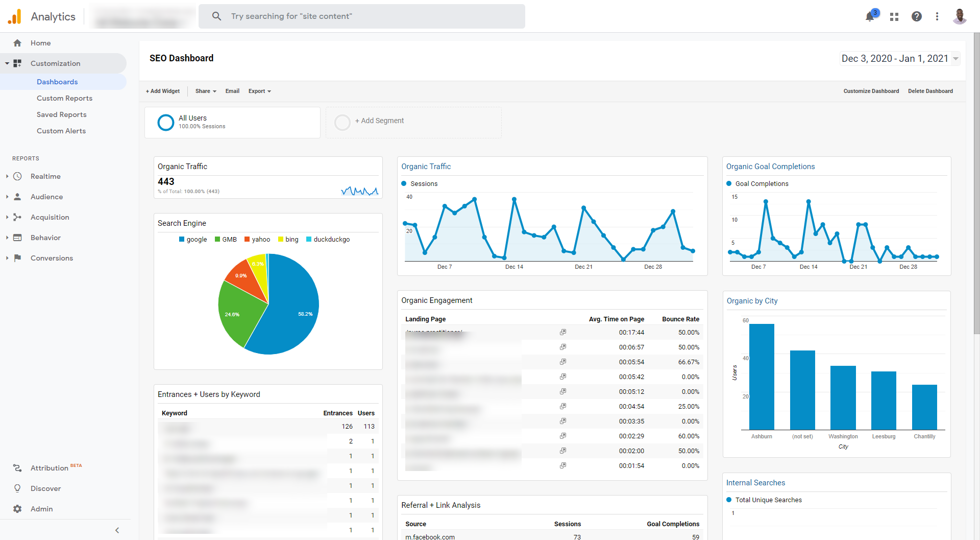980x540 pixels.
Task: Collapse the sidebar with the chevron
Action: (117, 530)
